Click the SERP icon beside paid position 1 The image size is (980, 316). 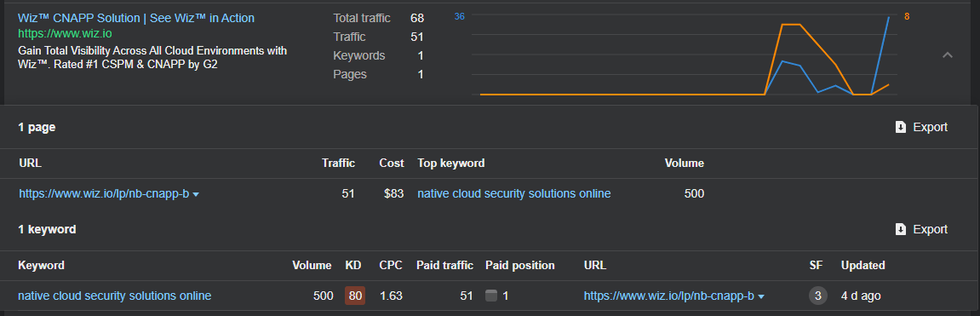click(x=491, y=296)
